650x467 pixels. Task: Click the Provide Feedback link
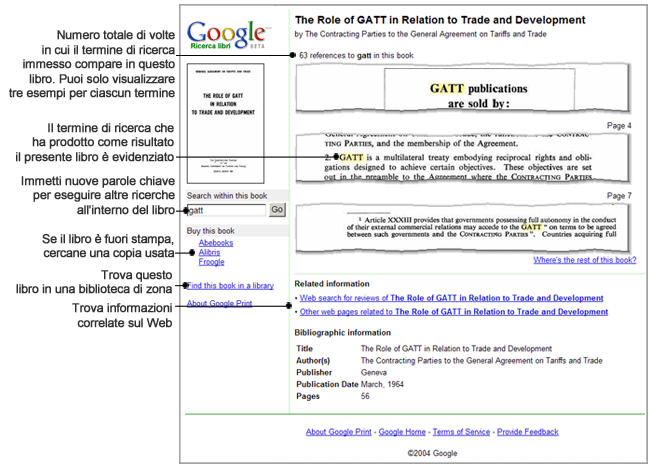point(528,432)
